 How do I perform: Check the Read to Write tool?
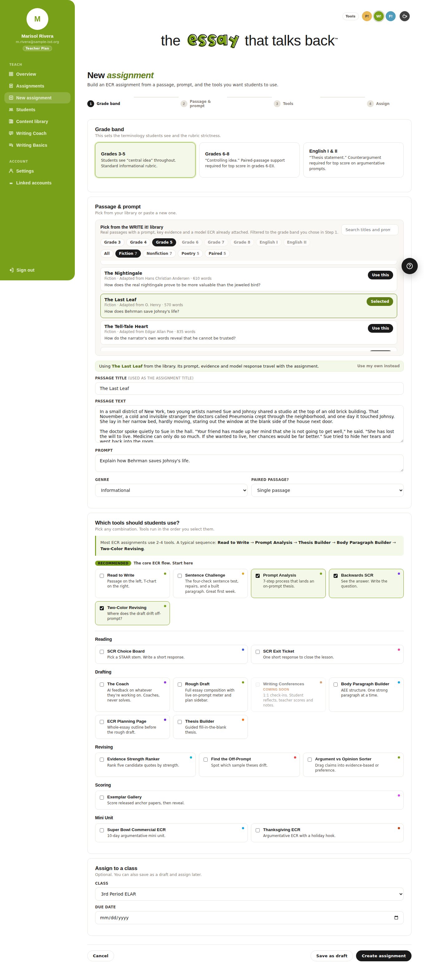pyautogui.click(x=102, y=576)
